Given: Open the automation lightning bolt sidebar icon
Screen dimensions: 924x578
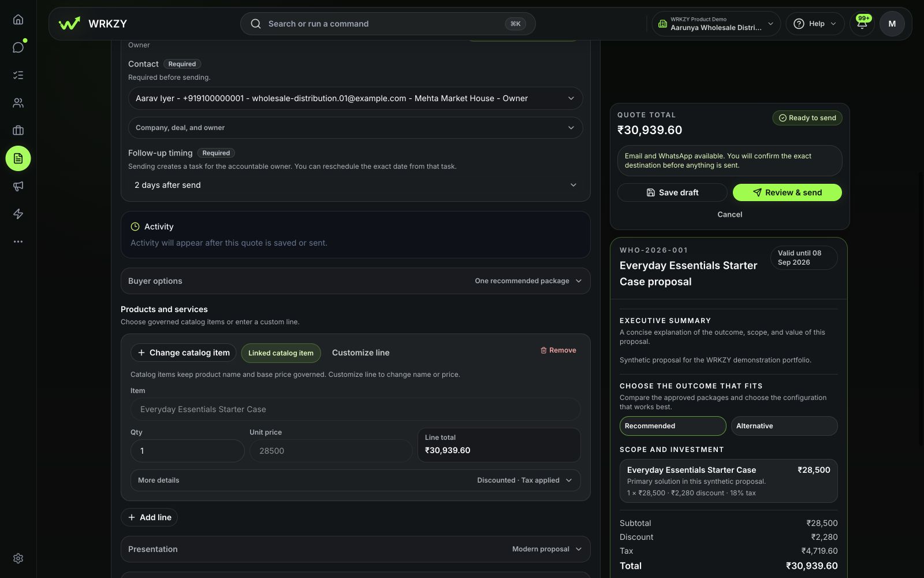Looking at the screenshot, I should pos(18,214).
